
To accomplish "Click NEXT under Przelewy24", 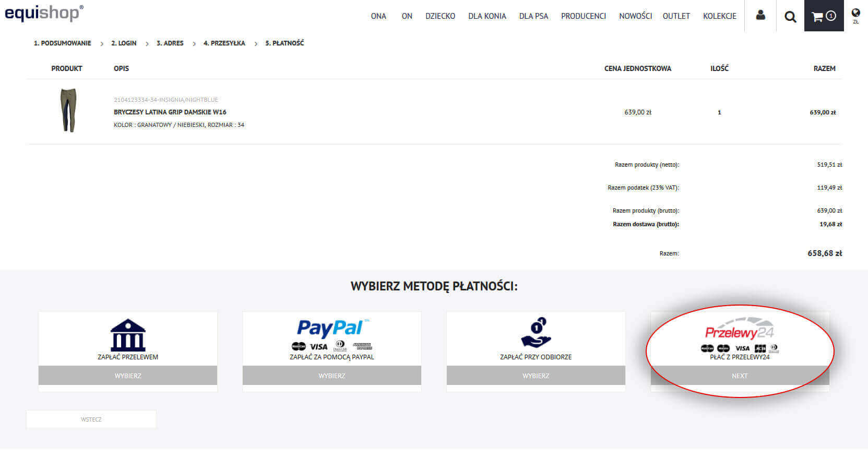I will [740, 376].
